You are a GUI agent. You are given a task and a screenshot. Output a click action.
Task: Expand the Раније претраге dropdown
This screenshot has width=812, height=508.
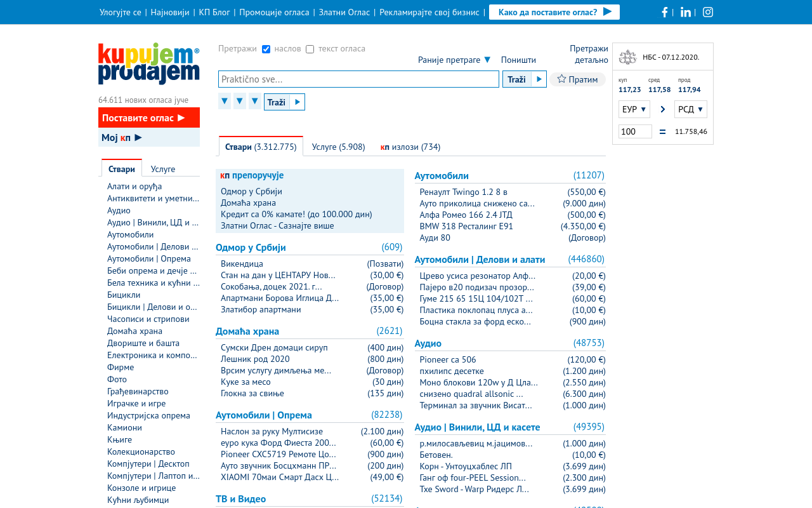(454, 60)
